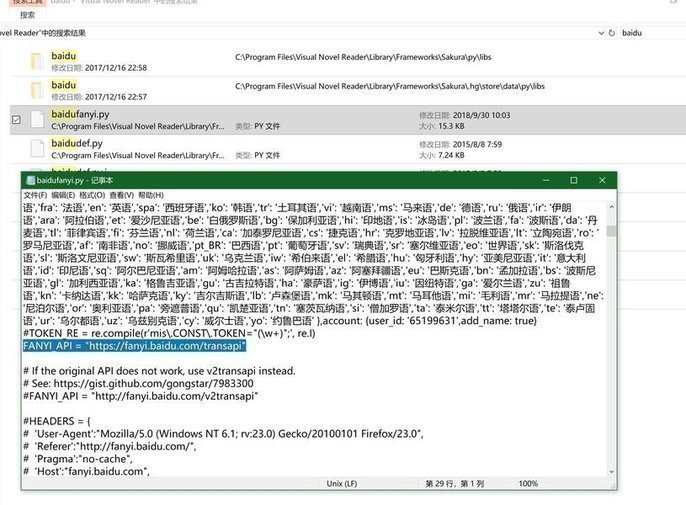Click Unix (LF) in Notepad status bar
This screenshot has width=686, height=505.
[342, 484]
